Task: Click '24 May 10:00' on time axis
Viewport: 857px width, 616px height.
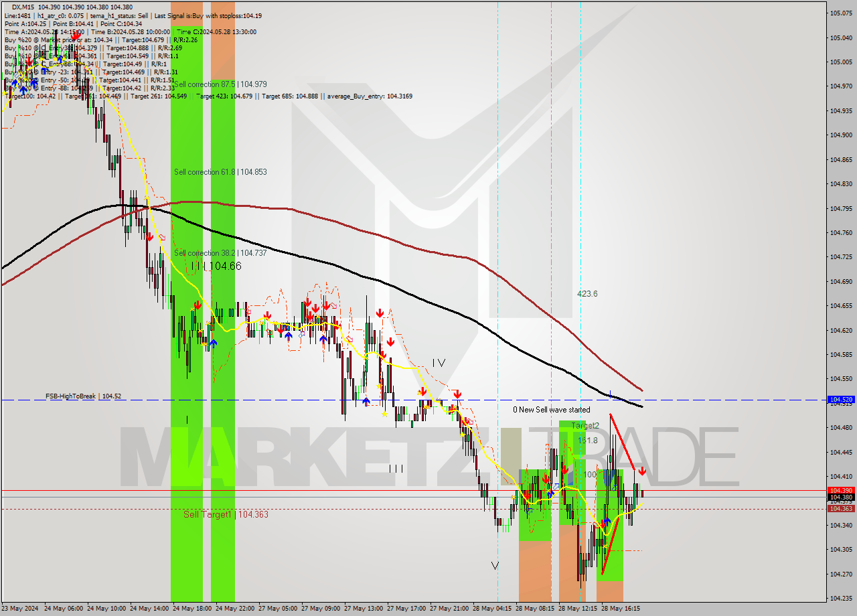Action: (106, 609)
